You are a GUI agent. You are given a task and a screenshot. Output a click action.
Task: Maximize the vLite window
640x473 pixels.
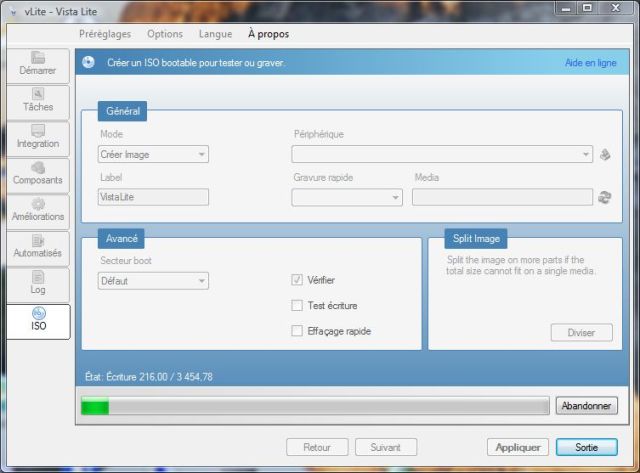coord(587,8)
